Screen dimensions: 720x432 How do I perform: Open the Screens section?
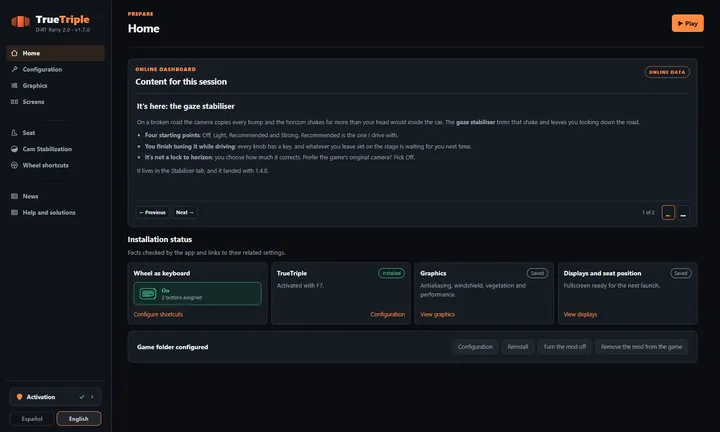(56, 102)
